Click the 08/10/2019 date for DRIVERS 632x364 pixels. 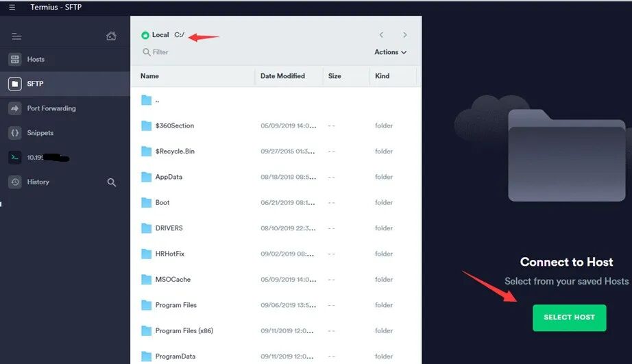tap(288, 228)
